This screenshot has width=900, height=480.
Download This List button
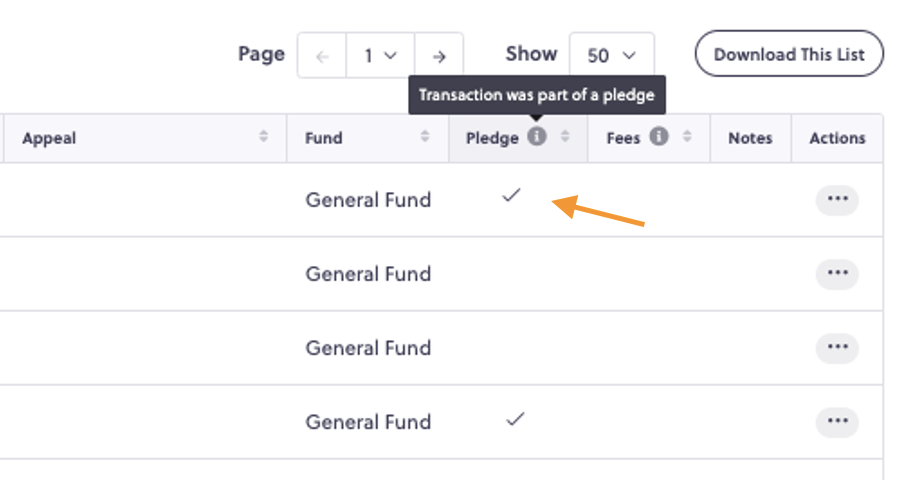(x=789, y=54)
